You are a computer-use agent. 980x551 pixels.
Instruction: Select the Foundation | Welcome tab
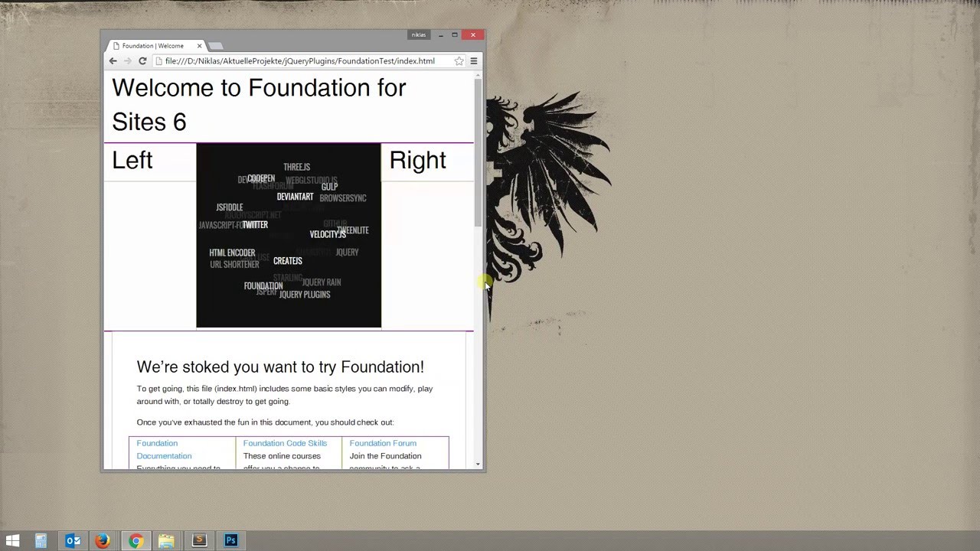[153, 46]
